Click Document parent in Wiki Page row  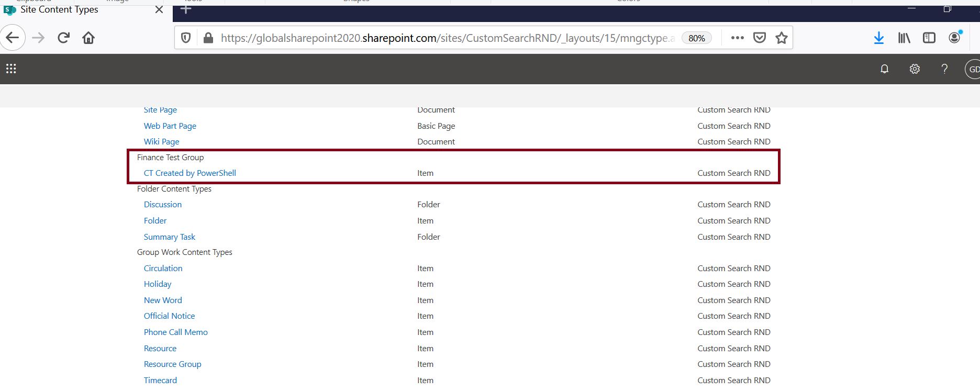(x=436, y=141)
